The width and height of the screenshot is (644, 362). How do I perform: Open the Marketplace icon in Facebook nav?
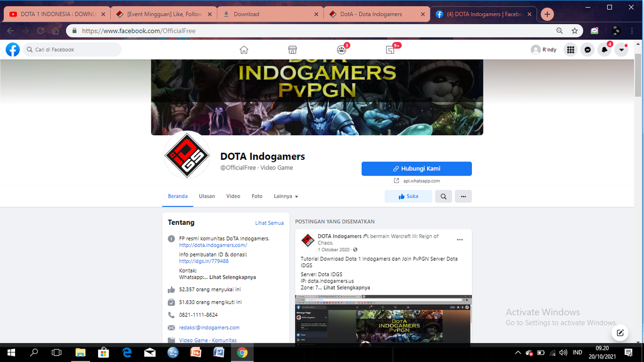(x=292, y=50)
